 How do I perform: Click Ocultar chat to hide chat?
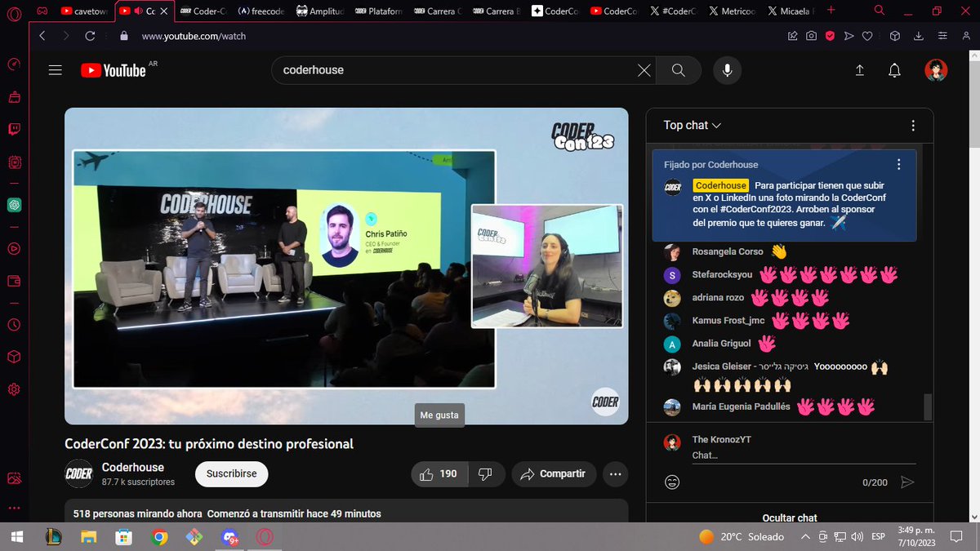(x=790, y=518)
